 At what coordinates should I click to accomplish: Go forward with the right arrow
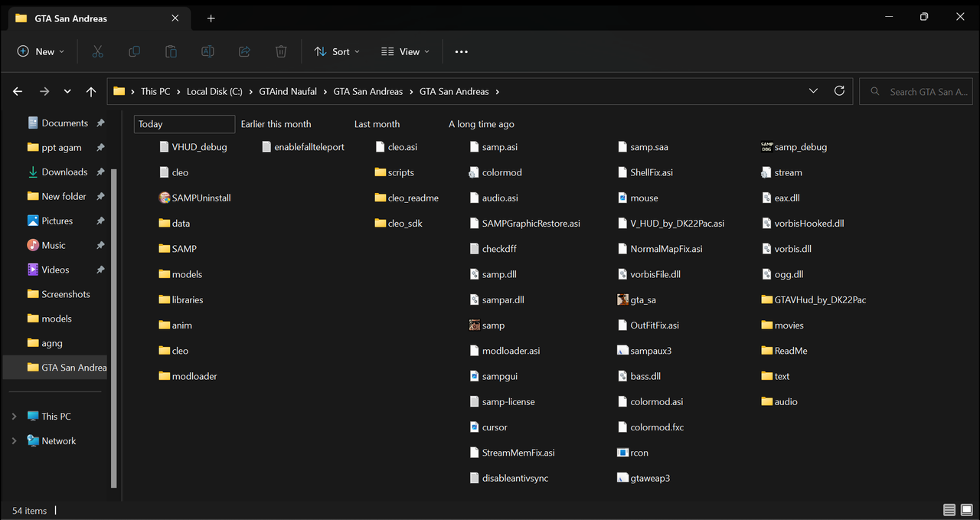(x=44, y=91)
